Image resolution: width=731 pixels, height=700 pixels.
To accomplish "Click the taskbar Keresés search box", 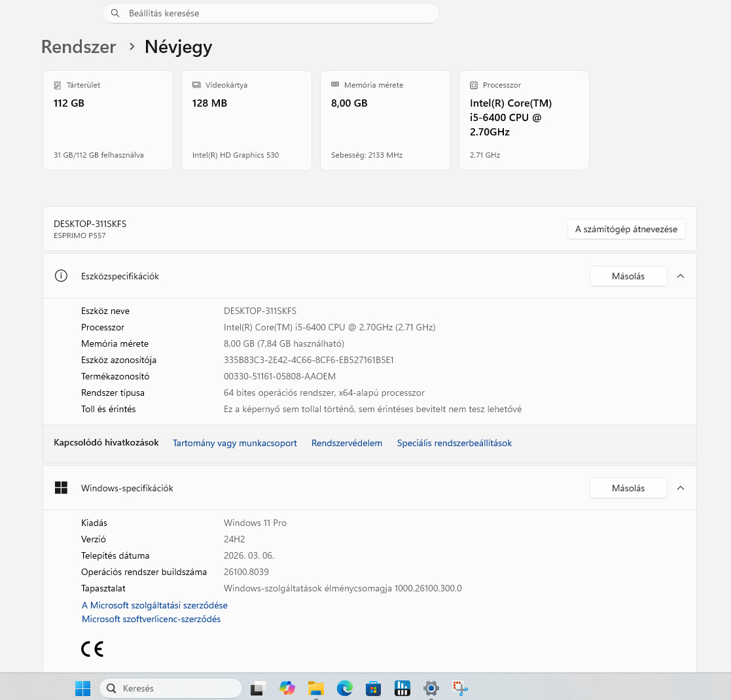I will tap(171, 688).
